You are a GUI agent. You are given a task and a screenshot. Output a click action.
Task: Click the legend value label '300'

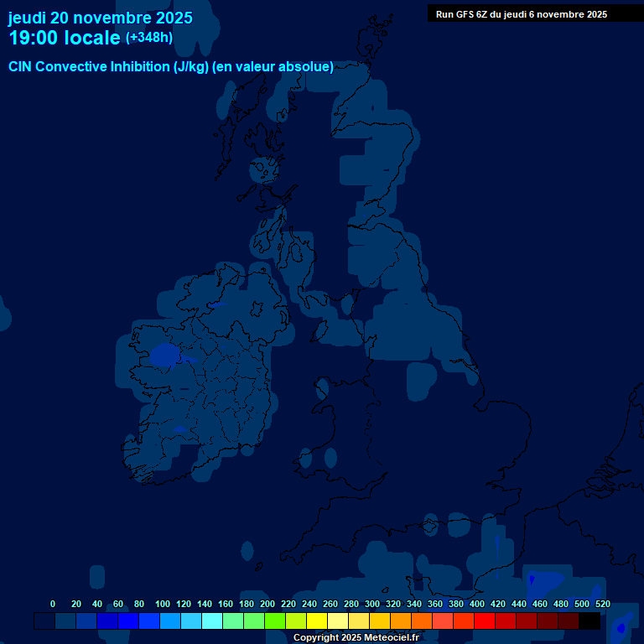(372, 604)
